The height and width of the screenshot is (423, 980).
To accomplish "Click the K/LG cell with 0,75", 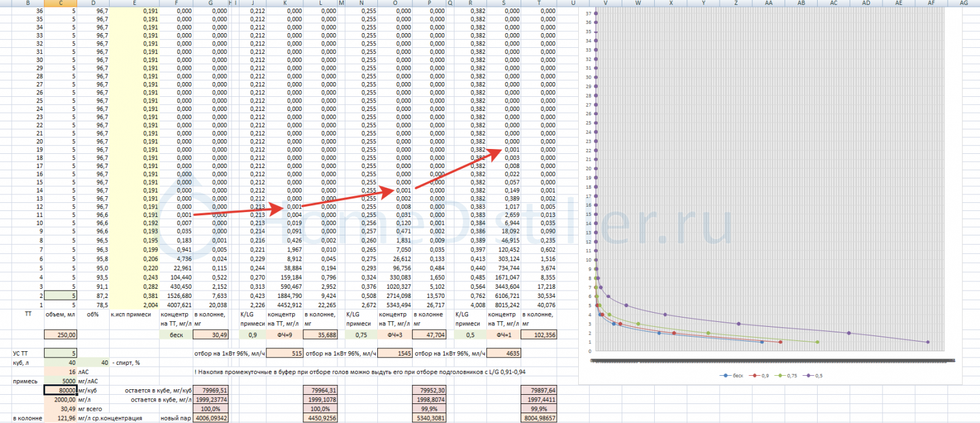I will tap(361, 335).
